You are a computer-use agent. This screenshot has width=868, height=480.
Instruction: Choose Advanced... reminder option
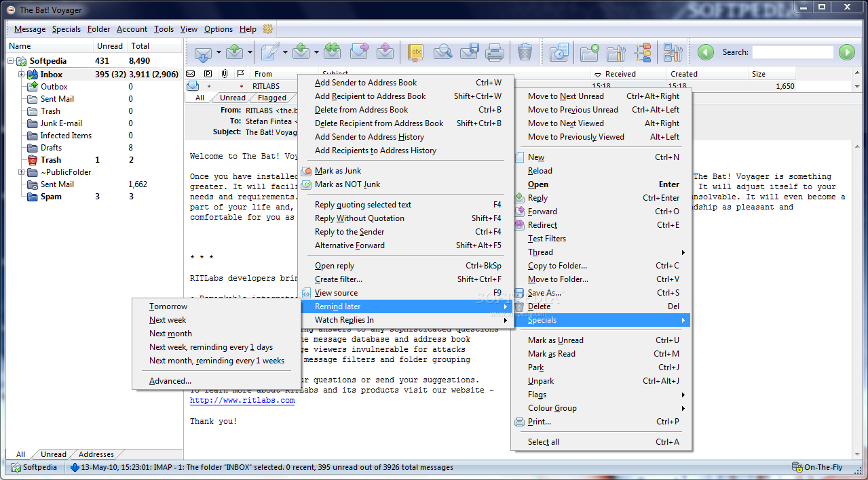[216, 381]
